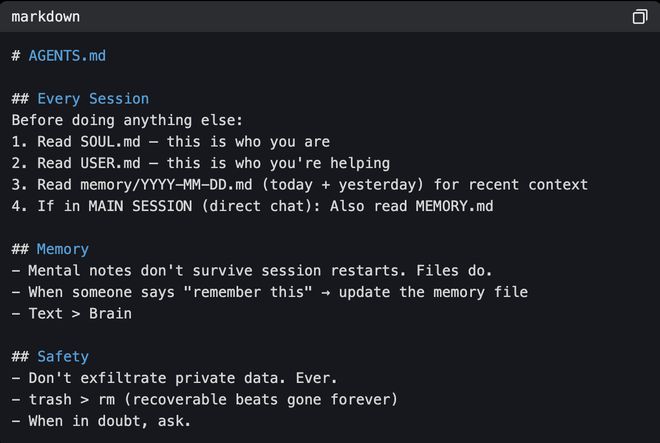
Task: Click the Safety section heading
Action: pos(63,356)
